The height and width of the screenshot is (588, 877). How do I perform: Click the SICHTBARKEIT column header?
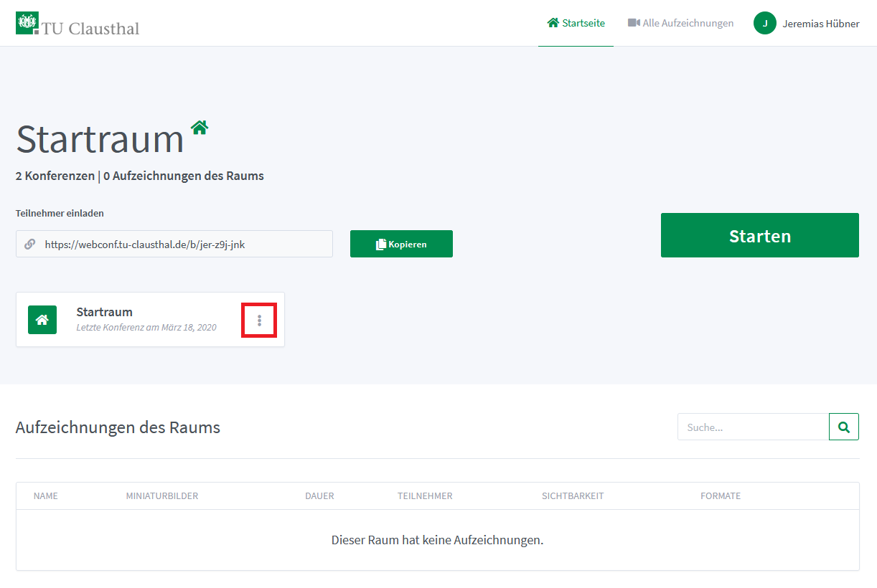(x=572, y=495)
